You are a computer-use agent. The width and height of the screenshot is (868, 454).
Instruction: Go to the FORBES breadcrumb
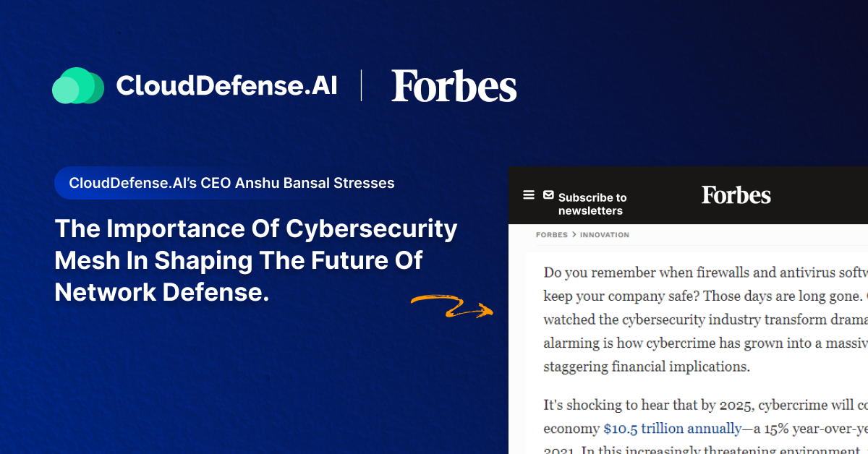coord(551,235)
